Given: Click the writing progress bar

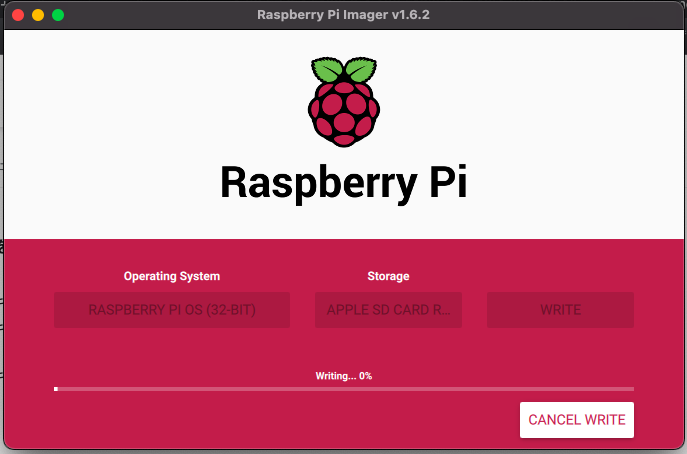Looking at the screenshot, I should [x=344, y=389].
